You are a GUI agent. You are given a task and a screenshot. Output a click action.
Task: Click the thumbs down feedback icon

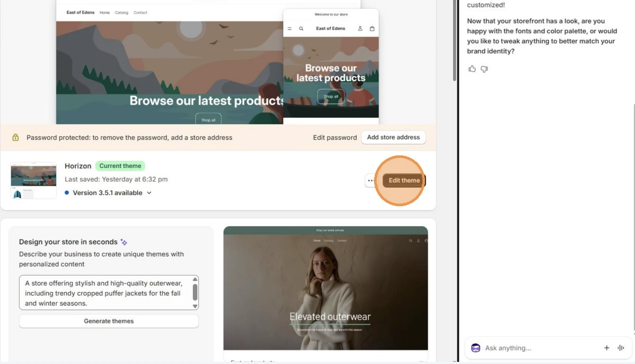pyautogui.click(x=484, y=69)
